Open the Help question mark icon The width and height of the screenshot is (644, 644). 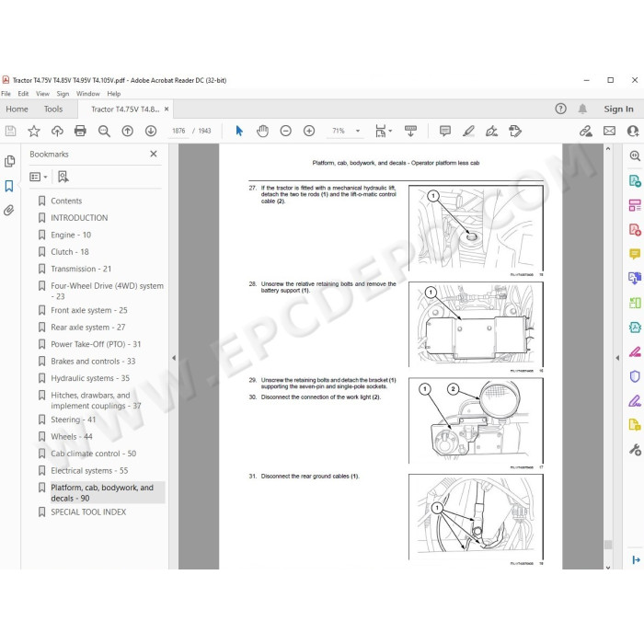tap(560, 109)
